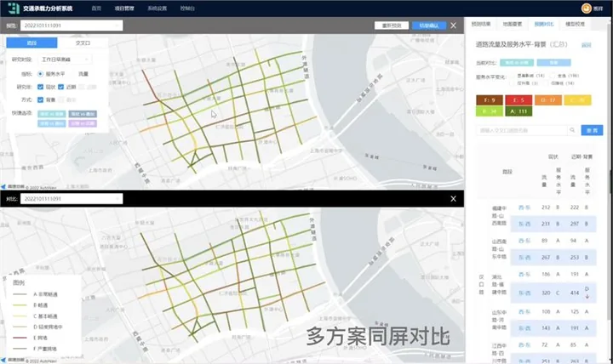
Task: Click the yellow C level swatch
Action: tap(577, 100)
